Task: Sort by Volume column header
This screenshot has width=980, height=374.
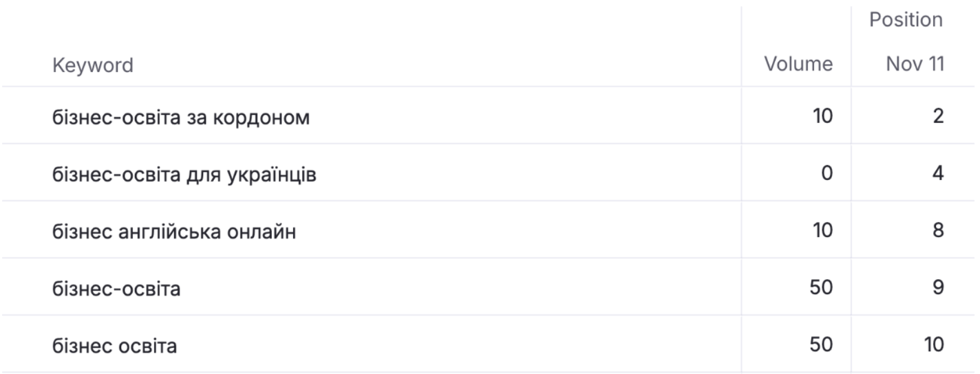Action: 798,65
